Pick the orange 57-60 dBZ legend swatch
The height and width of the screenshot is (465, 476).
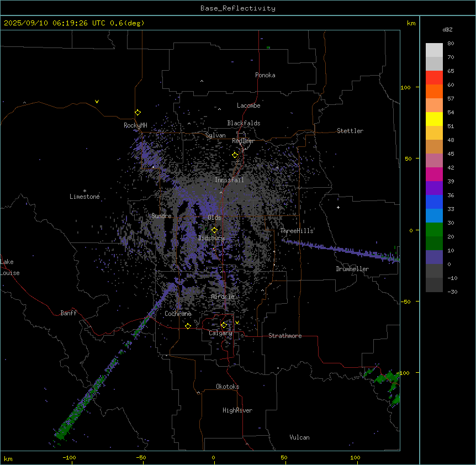(434, 91)
